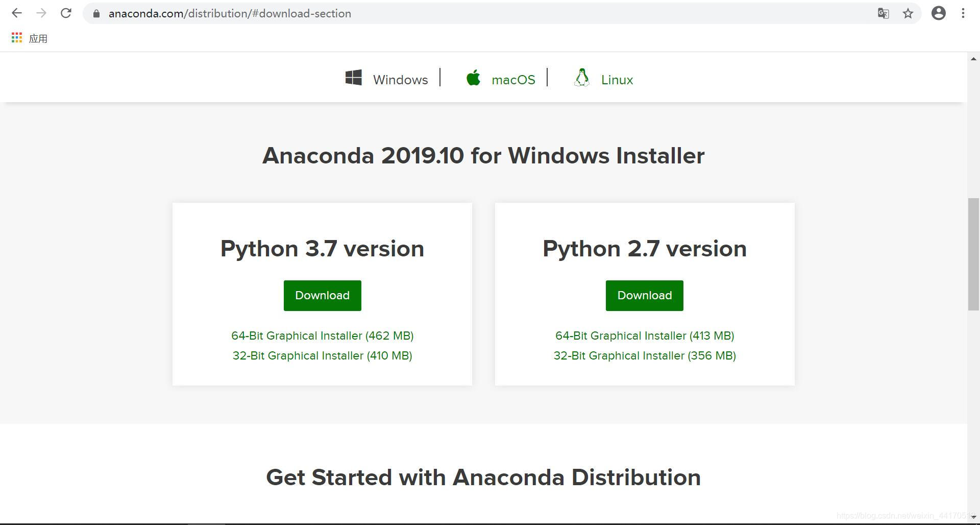Open the Google Translate icon
Viewport: 980px width, 525px height.
click(x=883, y=14)
